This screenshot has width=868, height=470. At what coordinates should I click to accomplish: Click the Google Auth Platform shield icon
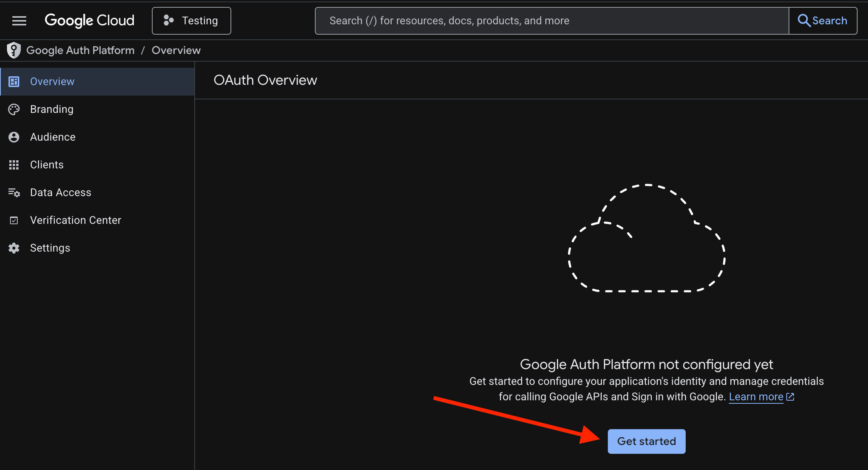coord(14,50)
